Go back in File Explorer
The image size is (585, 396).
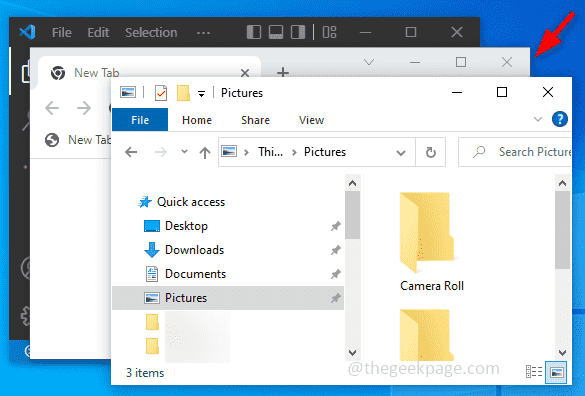pos(131,152)
